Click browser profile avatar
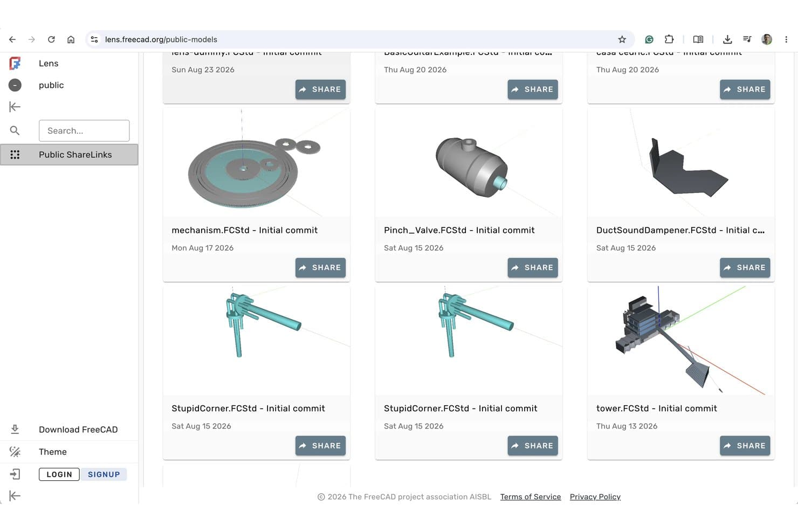The image size is (798, 532). tap(767, 39)
